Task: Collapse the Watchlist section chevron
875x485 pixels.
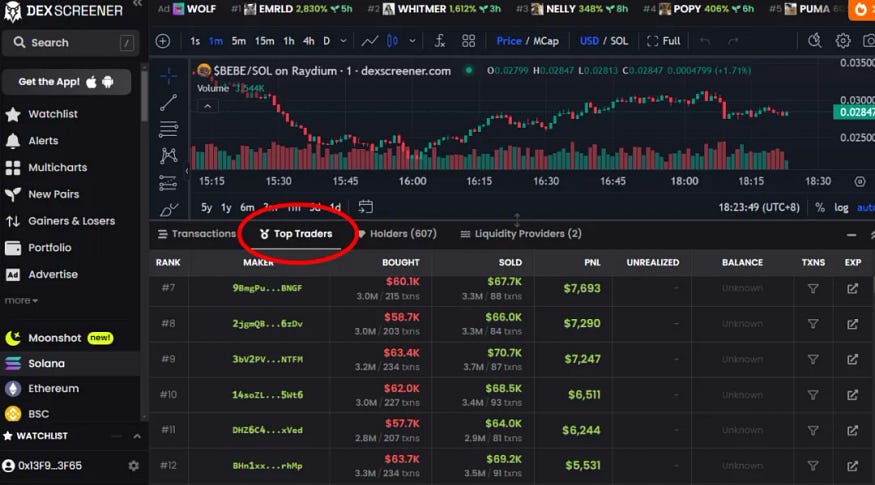Action: (137, 436)
